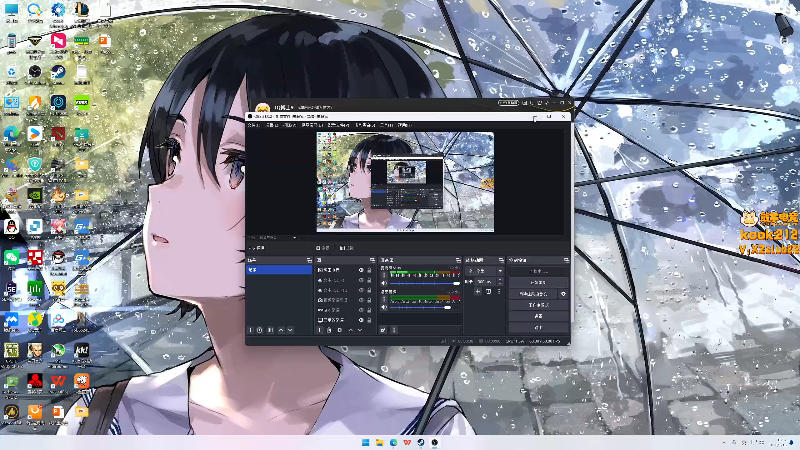Open source properties gear in Sources toolbar
This screenshot has width=800, height=450.
click(x=340, y=330)
